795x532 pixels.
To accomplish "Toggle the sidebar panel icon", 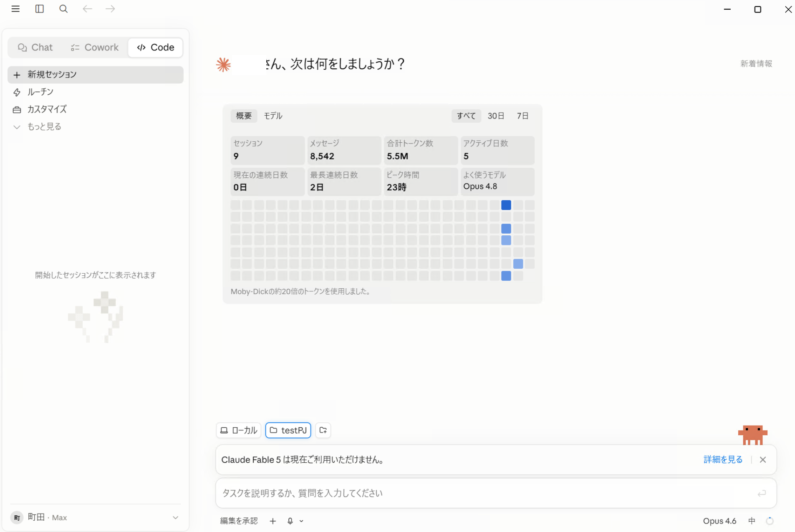I will coord(40,9).
